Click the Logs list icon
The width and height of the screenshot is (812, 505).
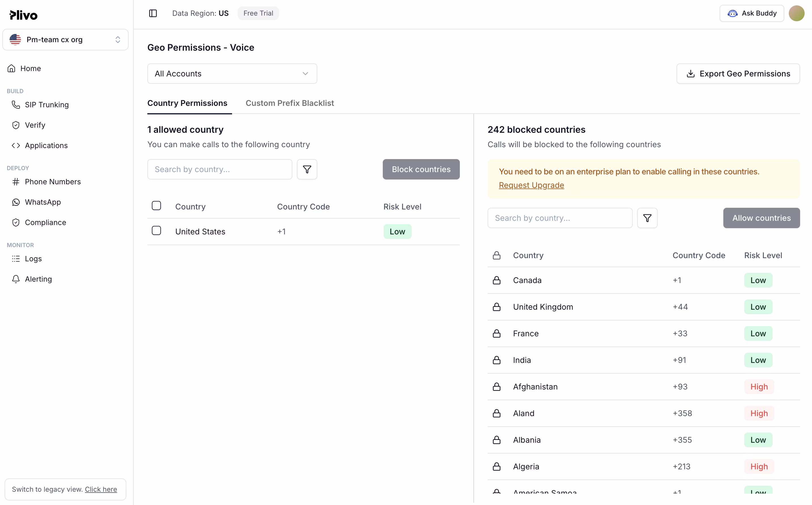click(x=16, y=259)
